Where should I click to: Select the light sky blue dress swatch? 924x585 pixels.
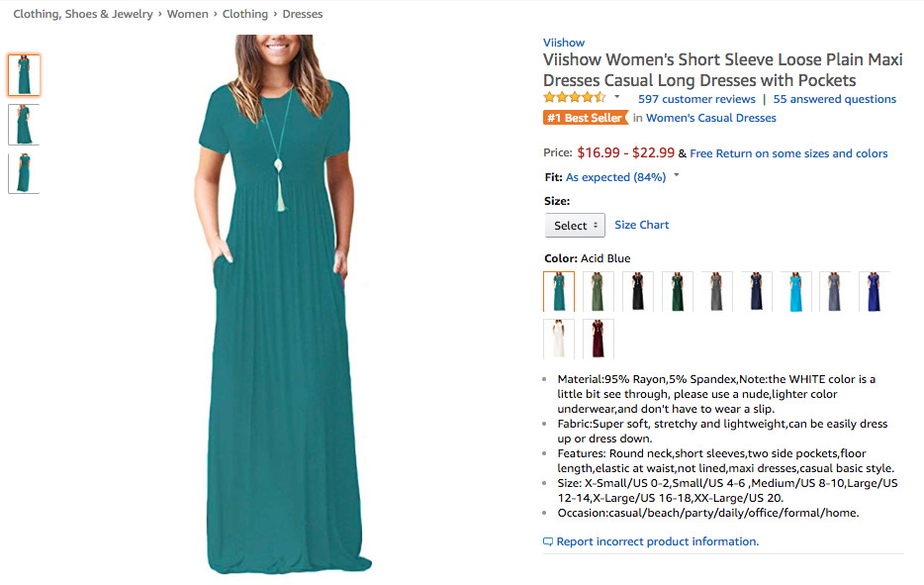(796, 291)
